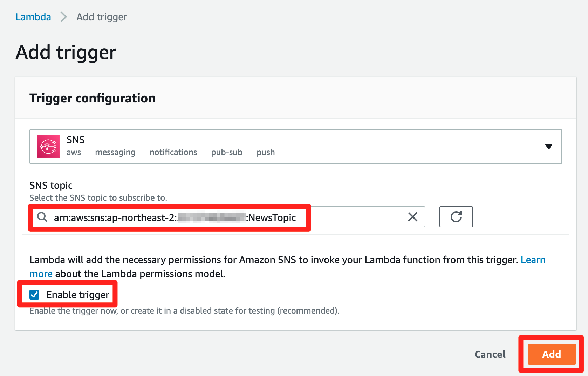Click the search magnifier icon in topic field
Image resolution: width=588 pixels, height=376 pixels.
pos(42,217)
